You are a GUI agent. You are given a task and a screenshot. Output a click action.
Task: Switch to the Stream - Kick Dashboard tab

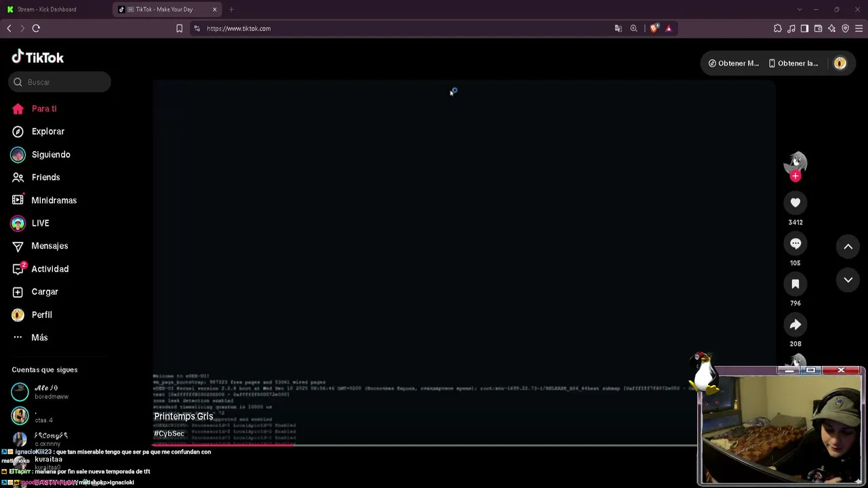(x=56, y=9)
